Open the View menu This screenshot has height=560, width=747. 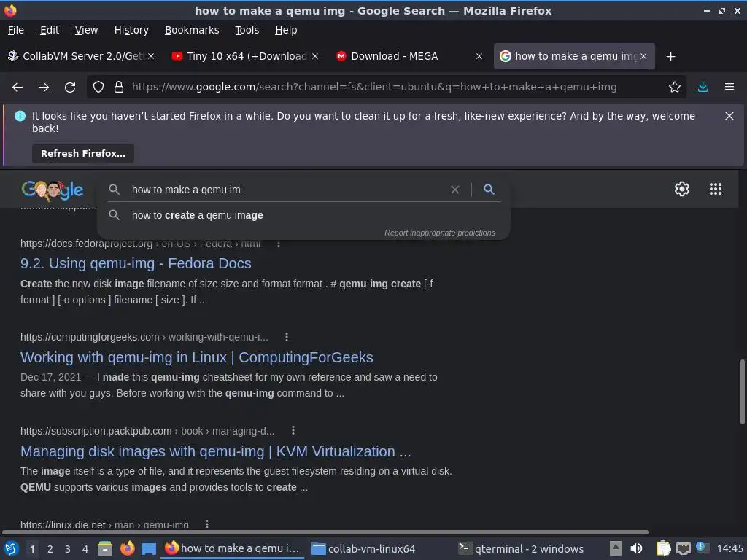86,30
